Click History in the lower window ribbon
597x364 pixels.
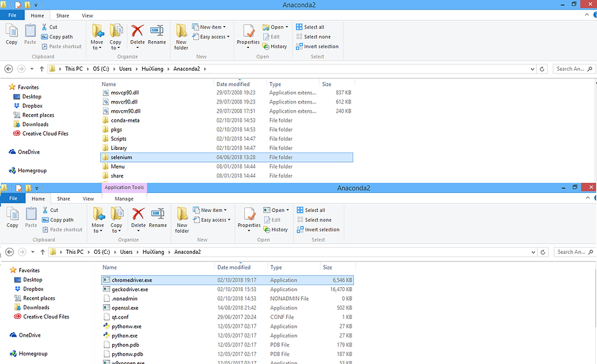(x=275, y=229)
